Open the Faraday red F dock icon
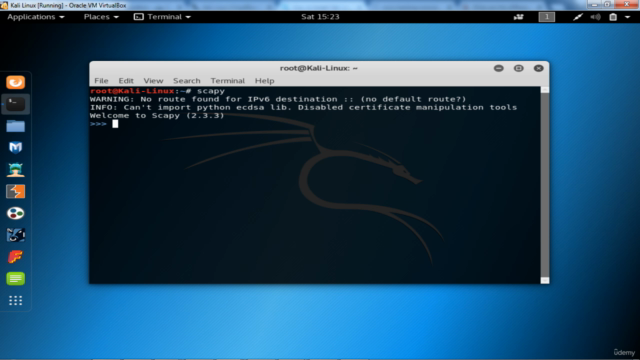Viewport: 640px width, 360px height. click(16, 257)
